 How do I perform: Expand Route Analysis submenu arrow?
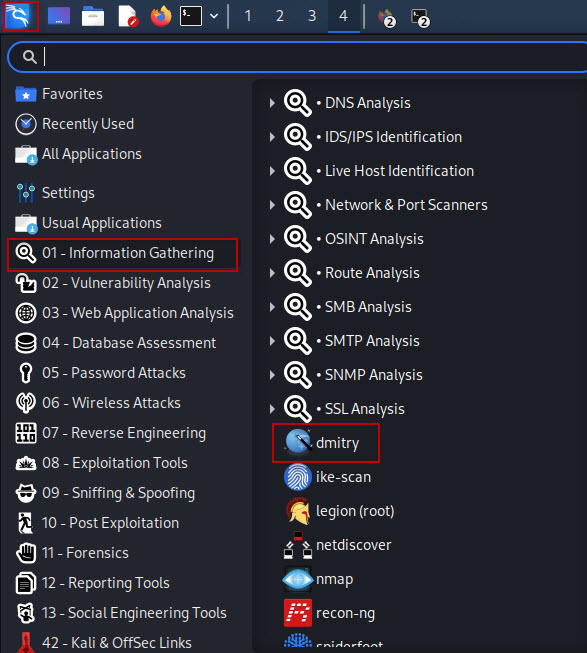[x=272, y=273]
